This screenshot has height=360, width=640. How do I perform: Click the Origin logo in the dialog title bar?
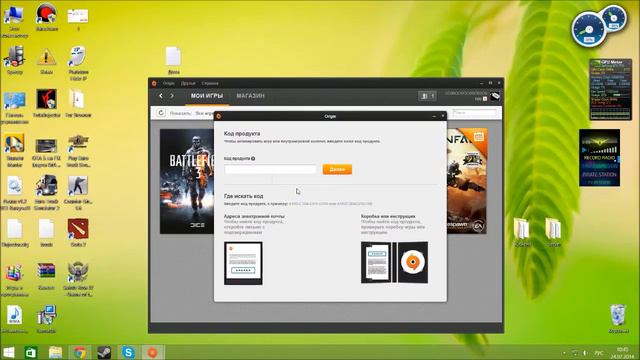point(219,116)
